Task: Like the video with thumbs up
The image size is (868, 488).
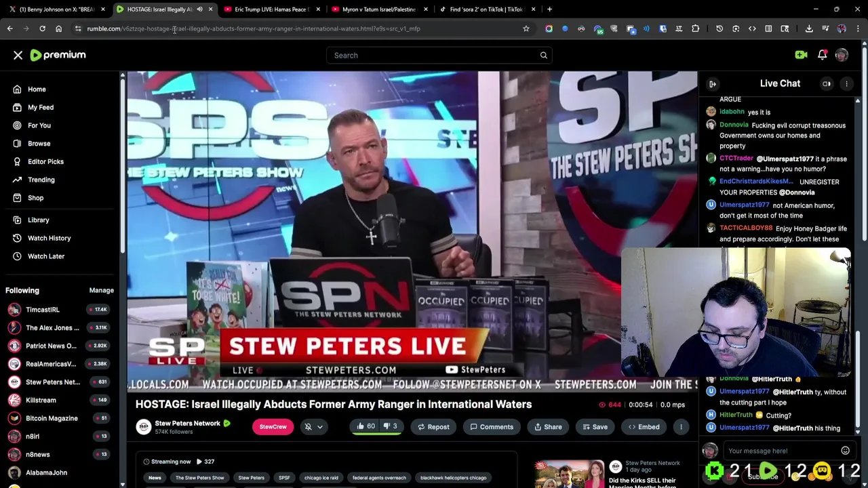Action: coord(366,427)
